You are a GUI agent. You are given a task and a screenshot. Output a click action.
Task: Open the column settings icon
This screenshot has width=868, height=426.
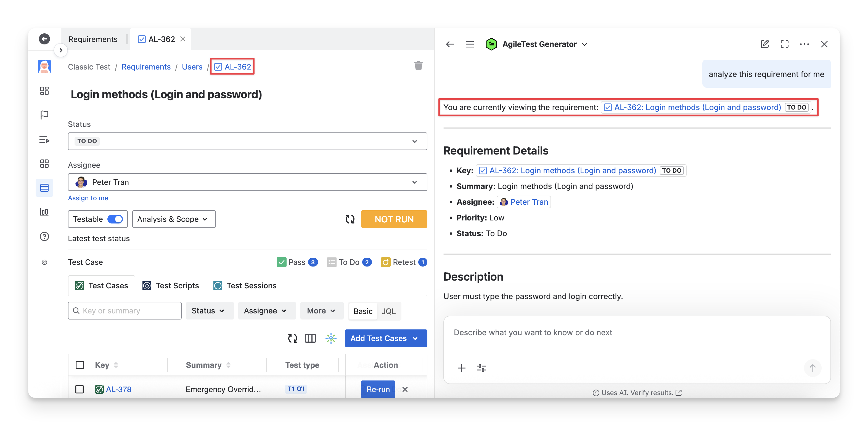click(310, 338)
